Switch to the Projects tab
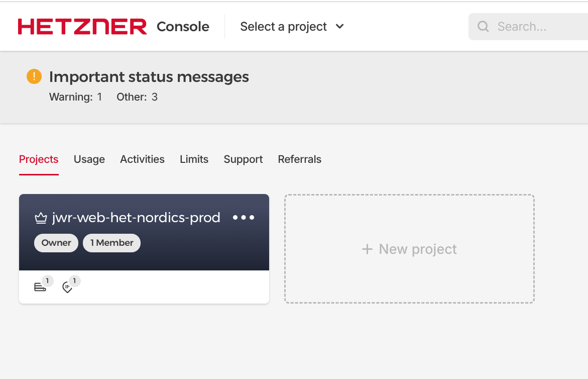588x379 pixels. [39, 159]
